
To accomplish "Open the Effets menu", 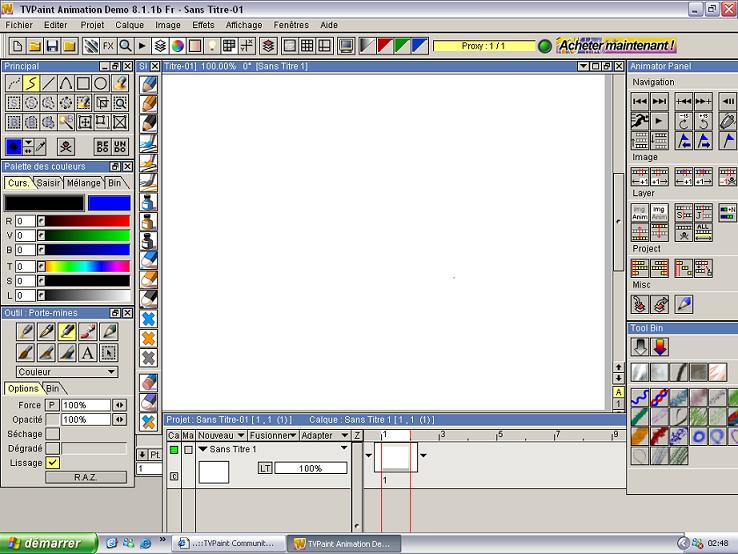I will 203,25.
